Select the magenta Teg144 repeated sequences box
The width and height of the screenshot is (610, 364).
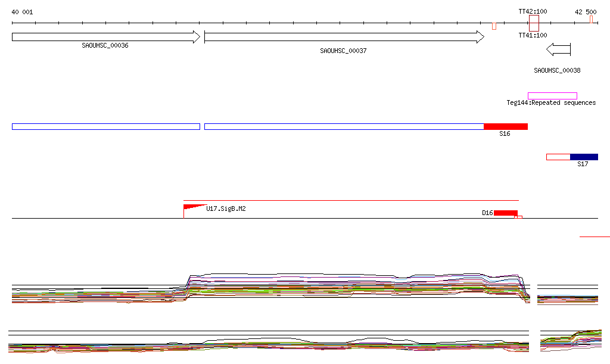click(552, 96)
